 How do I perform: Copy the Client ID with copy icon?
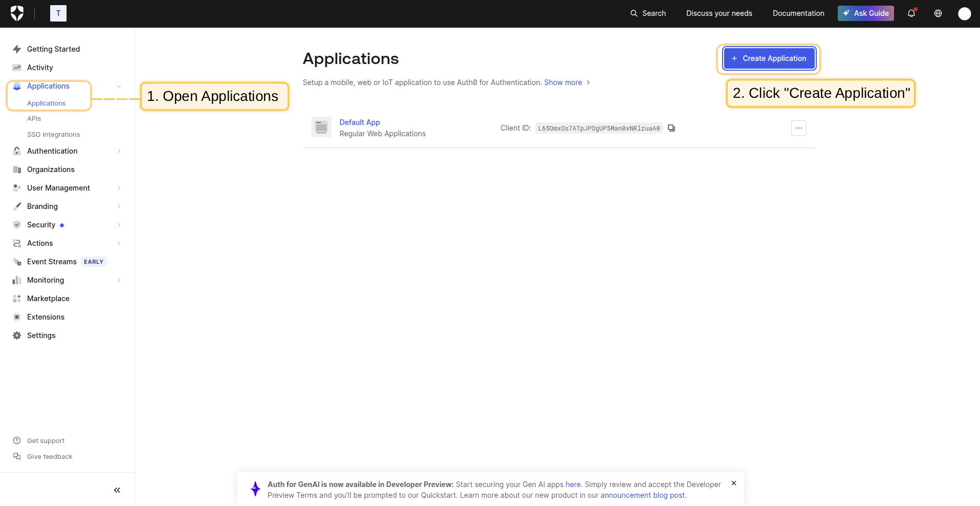point(671,128)
